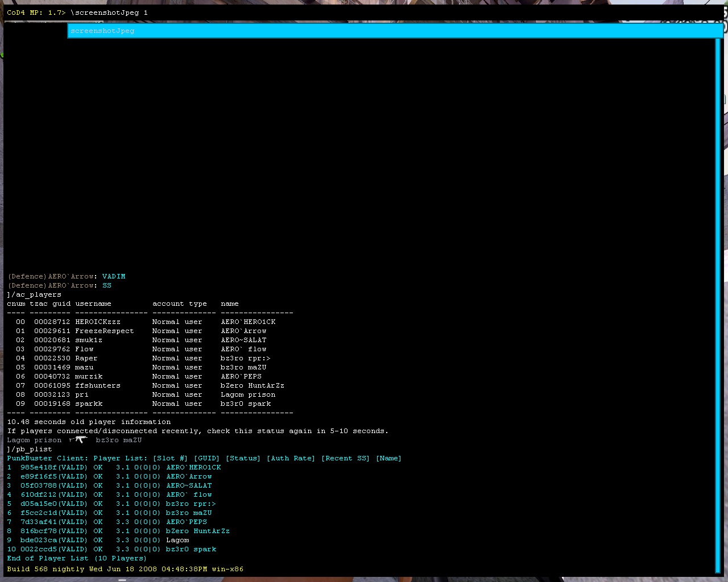This screenshot has height=582, width=728.
Task: Click the AK-47 weapon icon in kill feed
Action: pos(78,439)
